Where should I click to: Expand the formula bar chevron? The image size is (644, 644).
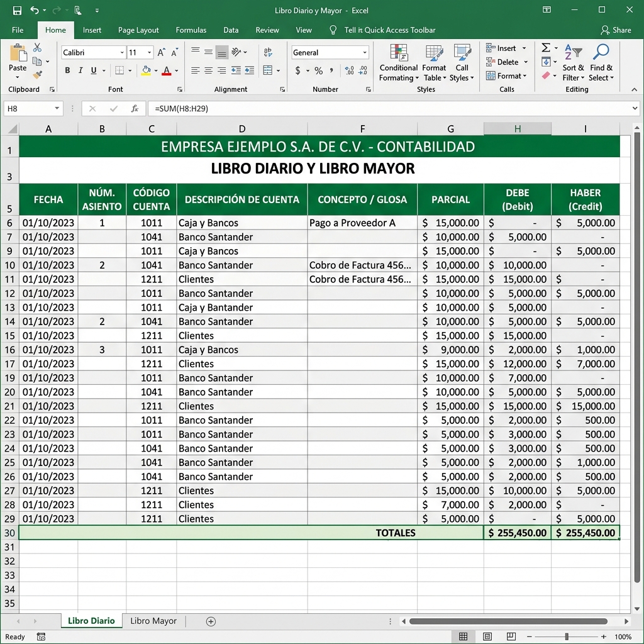(x=635, y=108)
